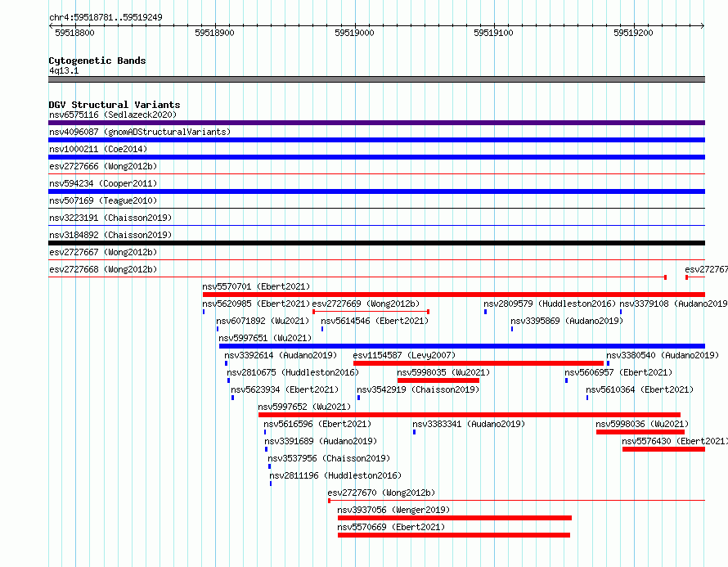Screen dimensions: 728x567
Task: Click nsv3380540 (Audano2019) label
Action: tap(663, 355)
